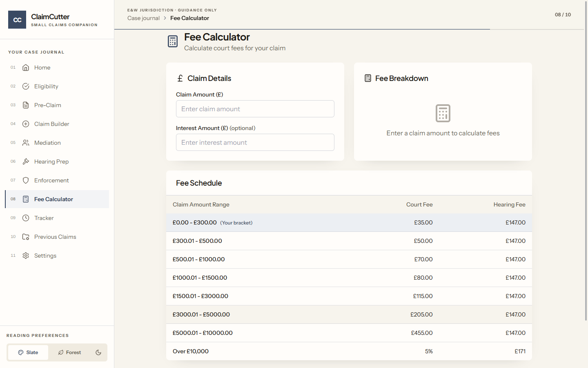
Task: Click the £35.00 court fee value
Action: [x=423, y=222]
